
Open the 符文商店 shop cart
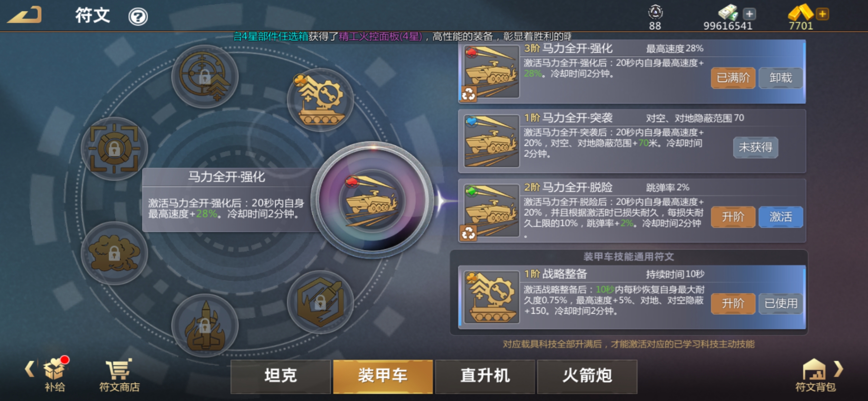coord(119,375)
